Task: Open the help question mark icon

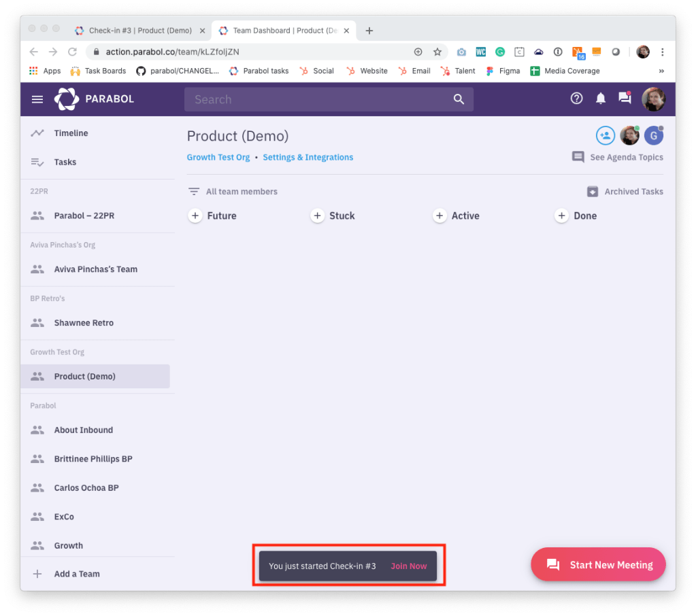Action: [576, 99]
